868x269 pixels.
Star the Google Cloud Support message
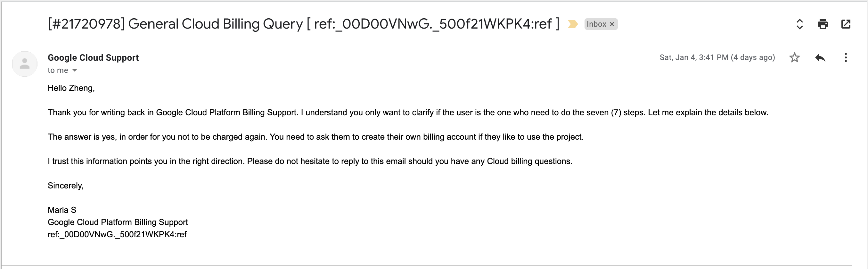[795, 58]
